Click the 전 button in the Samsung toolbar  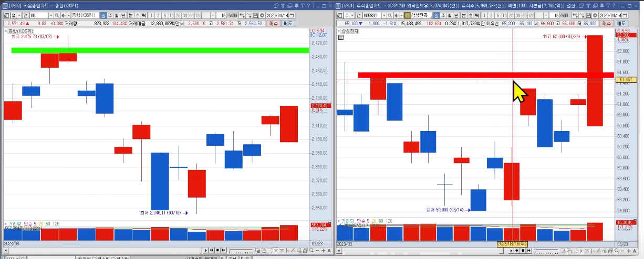click(359, 15)
